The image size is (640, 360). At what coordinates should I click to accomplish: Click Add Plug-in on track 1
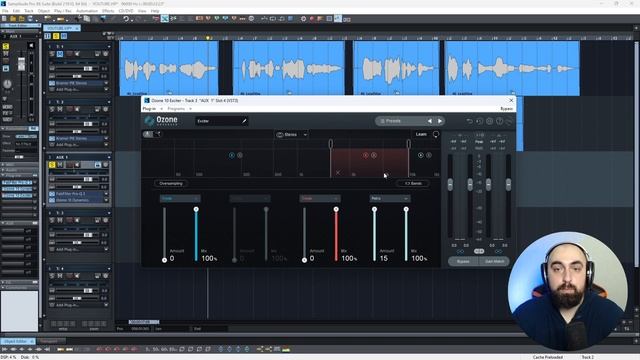coord(67,89)
